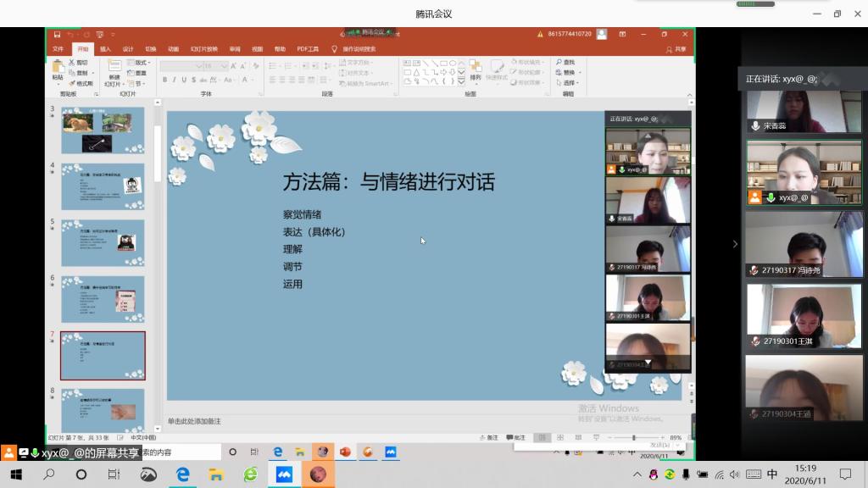Click the font color A icon
The width and height of the screenshot is (868, 488).
click(245, 80)
